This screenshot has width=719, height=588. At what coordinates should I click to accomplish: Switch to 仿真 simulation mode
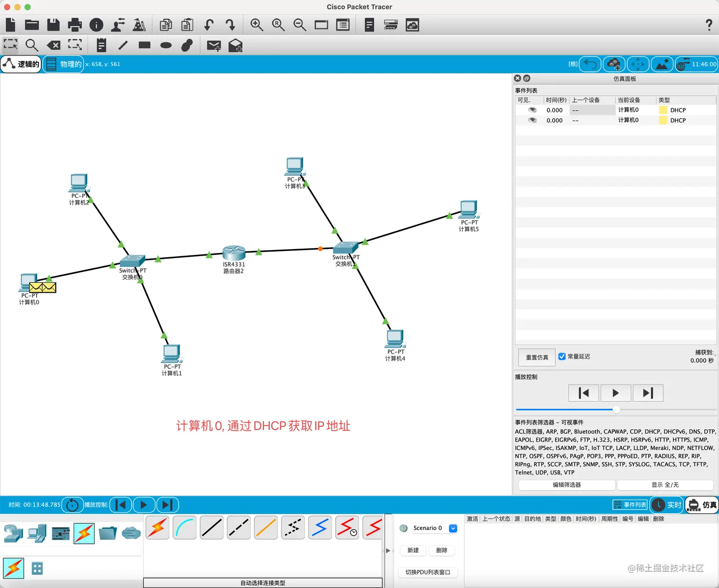[x=702, y=505]
